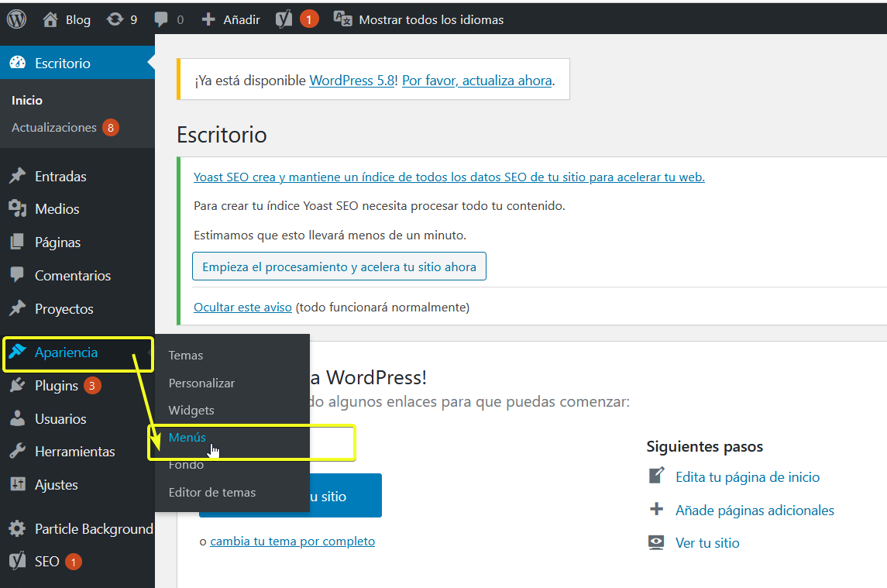Click the Proyectos pin icon
This screenshot has width=887, height=588.
coord(18,308)
